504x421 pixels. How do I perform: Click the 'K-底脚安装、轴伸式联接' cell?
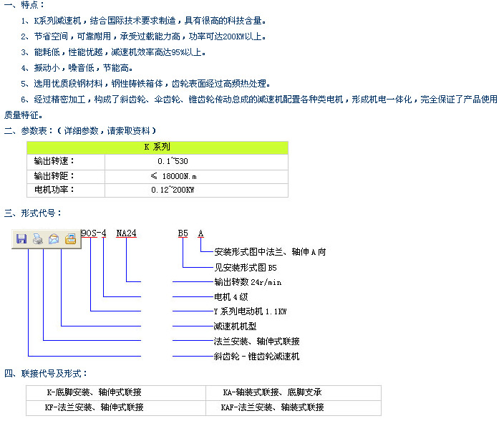[x=94, y=392]
